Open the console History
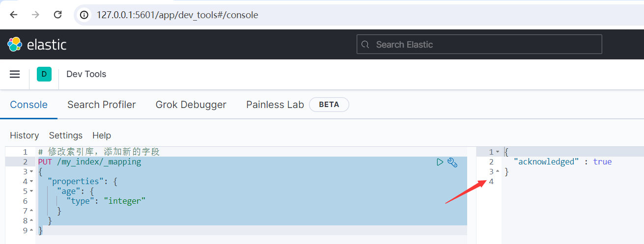Viewport: 644px width, 244px height. point(24,136)
